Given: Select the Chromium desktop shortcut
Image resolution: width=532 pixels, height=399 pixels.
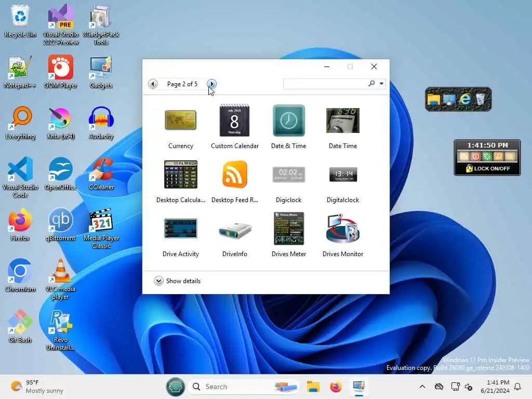Looking at the screenshot, I should click(x=20, y=275).
